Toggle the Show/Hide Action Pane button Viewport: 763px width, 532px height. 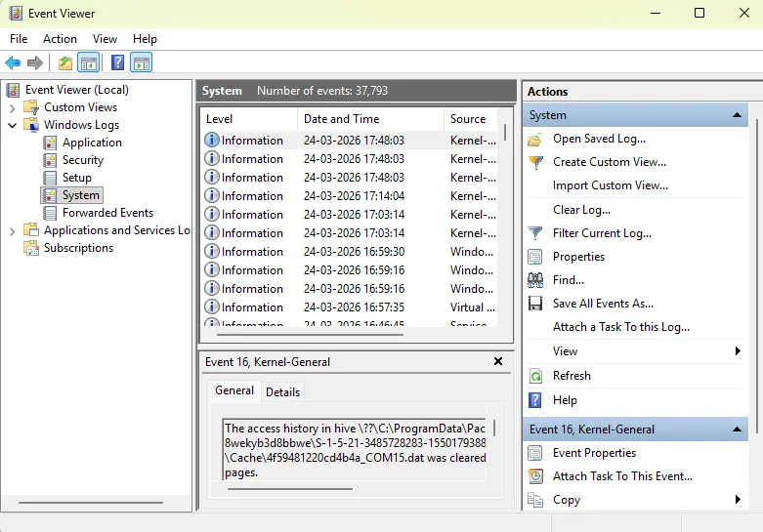[141, 63]
